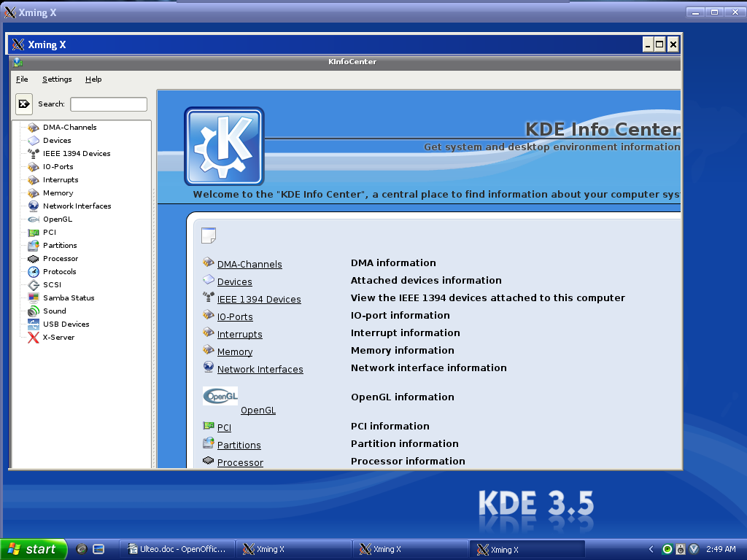Select Protocols text in sidebar tree
This screenshot has height=560, width=747.
(x=60, y=272)
